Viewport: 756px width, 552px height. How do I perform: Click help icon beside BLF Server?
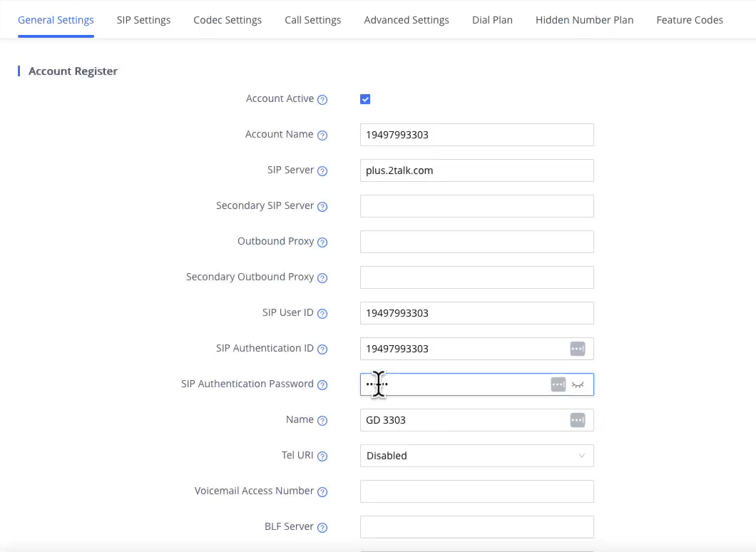(322, 528)
